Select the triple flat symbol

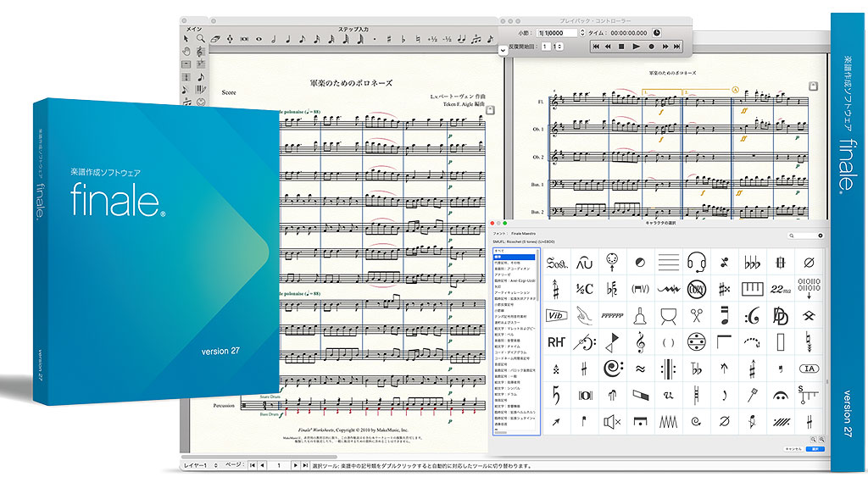click(x=752, y=263)
